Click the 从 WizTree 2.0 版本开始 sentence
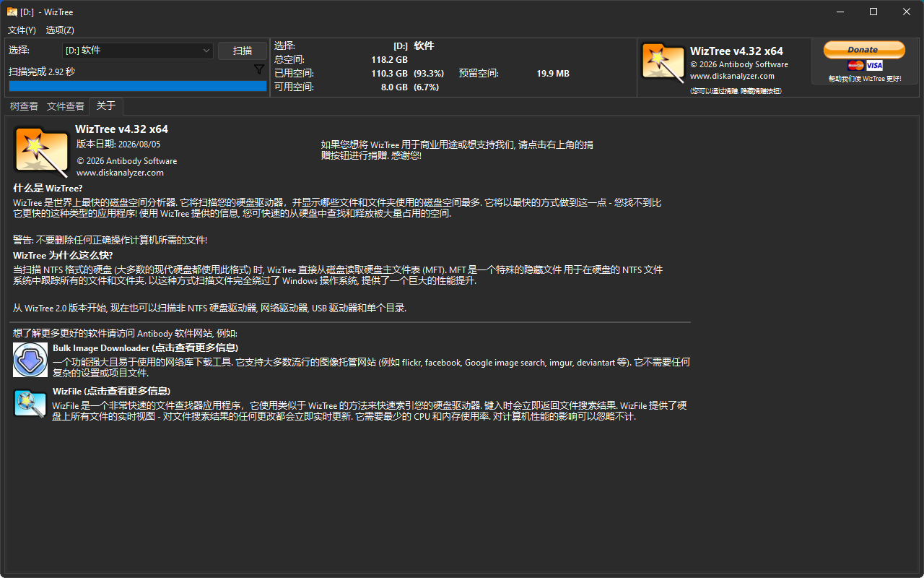Screen dimensions: 924x578 pyautogui.click(x=209, y=308)
